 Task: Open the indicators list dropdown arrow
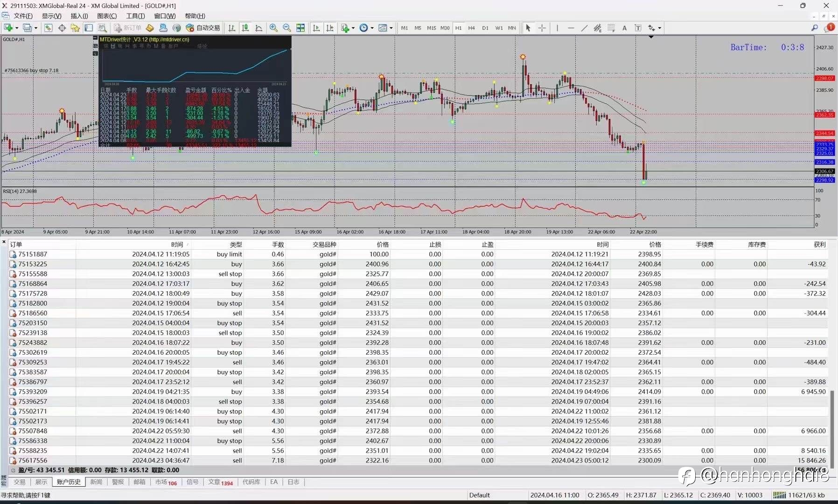point(353,28)
